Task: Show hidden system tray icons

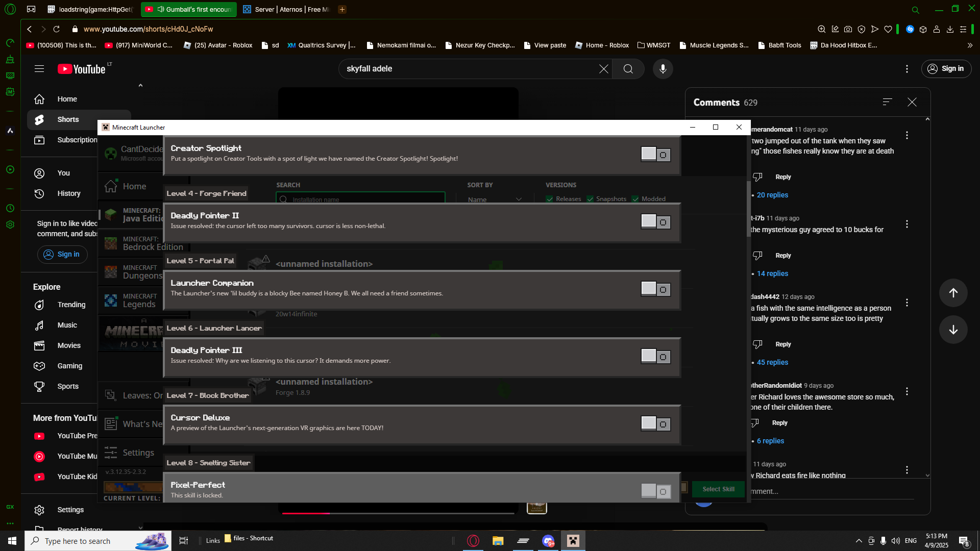Action: point(859,541)
